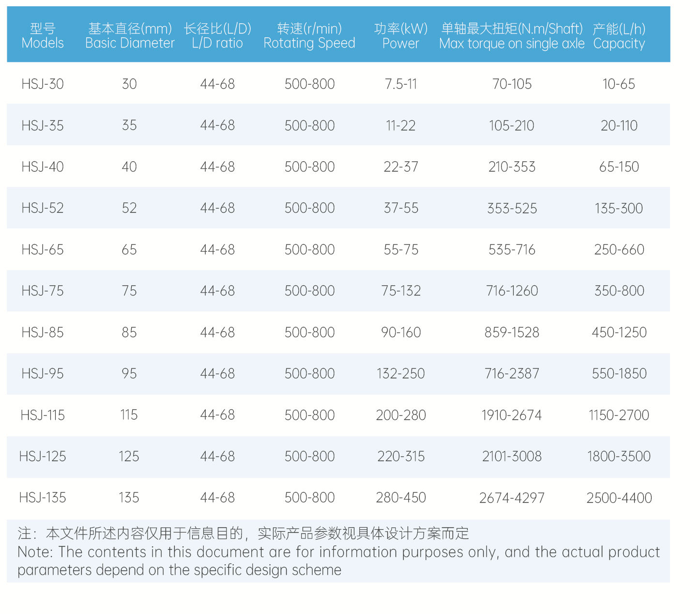Click the HSJ-40 torque value 210-353

coord(512,167)
